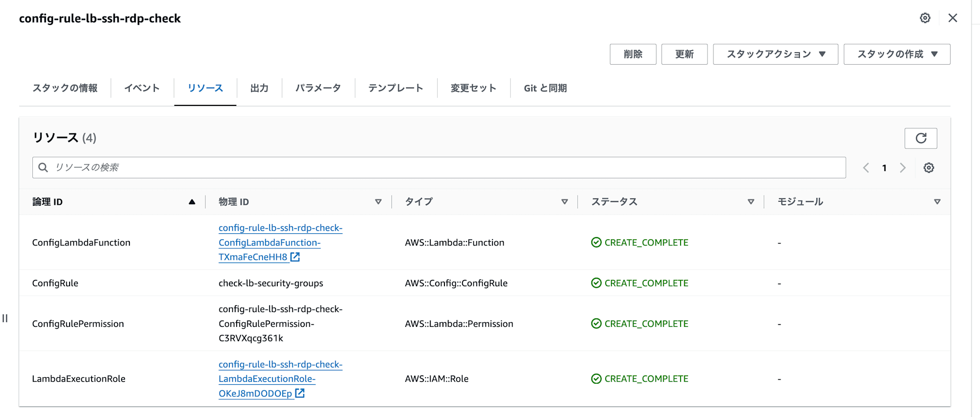980x417 pixels.
Task: Switch to スタックの情報 tab
Action: click(65, 88)
